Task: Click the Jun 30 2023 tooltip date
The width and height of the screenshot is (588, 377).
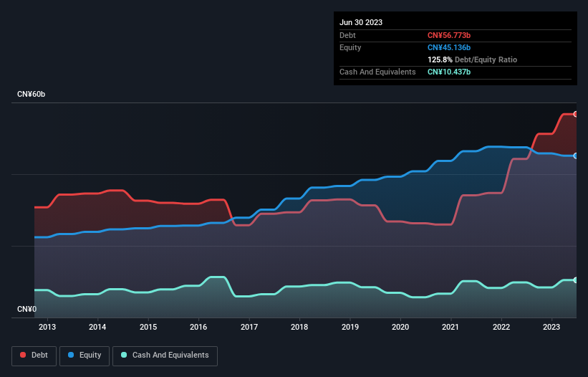Action: tap(361, 22)
